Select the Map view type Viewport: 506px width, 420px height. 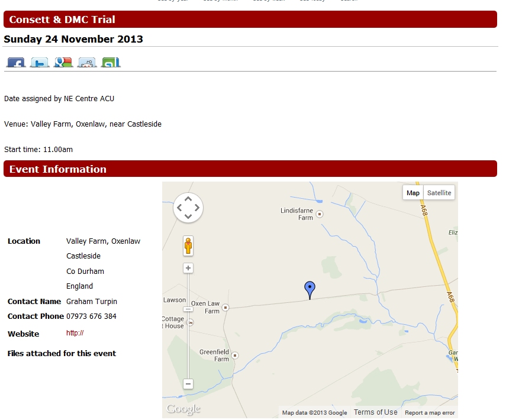click(x=413, y=193)
